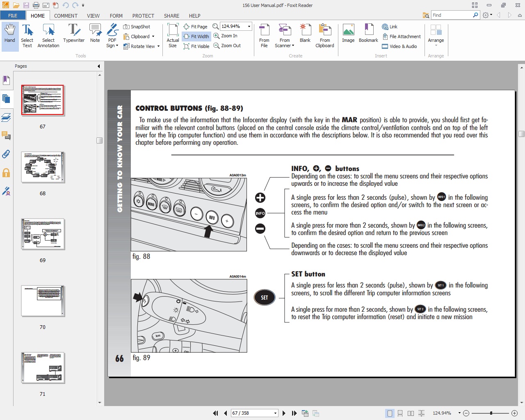Switch to the FORM tab
This screenshot has width=525, height=420.
click(116, 16)
